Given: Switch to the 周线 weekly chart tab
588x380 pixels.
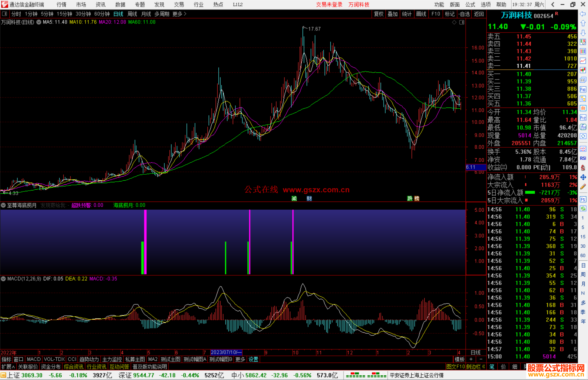Looking at the screenshot, I should point(132,14).
